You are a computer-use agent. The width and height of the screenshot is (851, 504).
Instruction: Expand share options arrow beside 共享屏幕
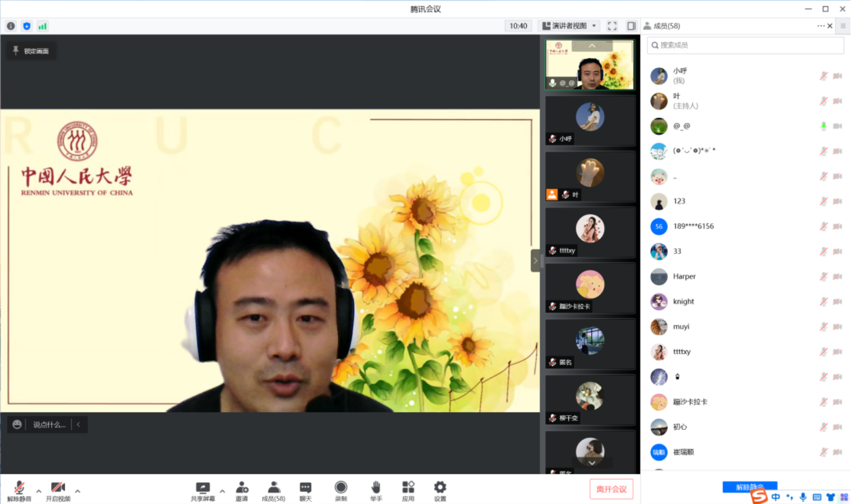(x=222, y=491)
